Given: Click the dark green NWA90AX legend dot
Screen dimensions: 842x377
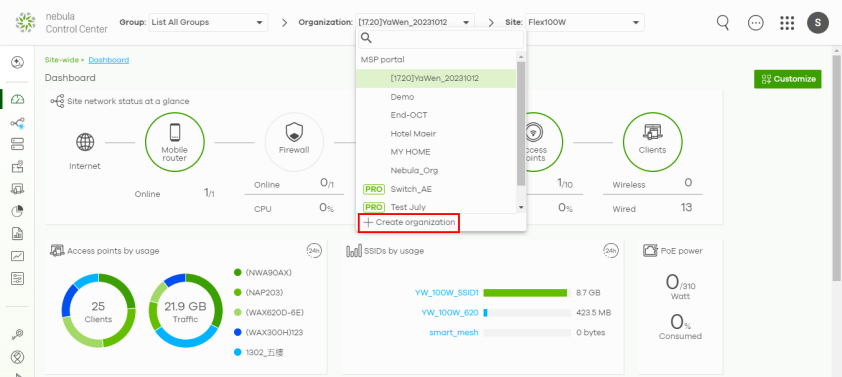Looking at the screenshot, I should 238,273.
